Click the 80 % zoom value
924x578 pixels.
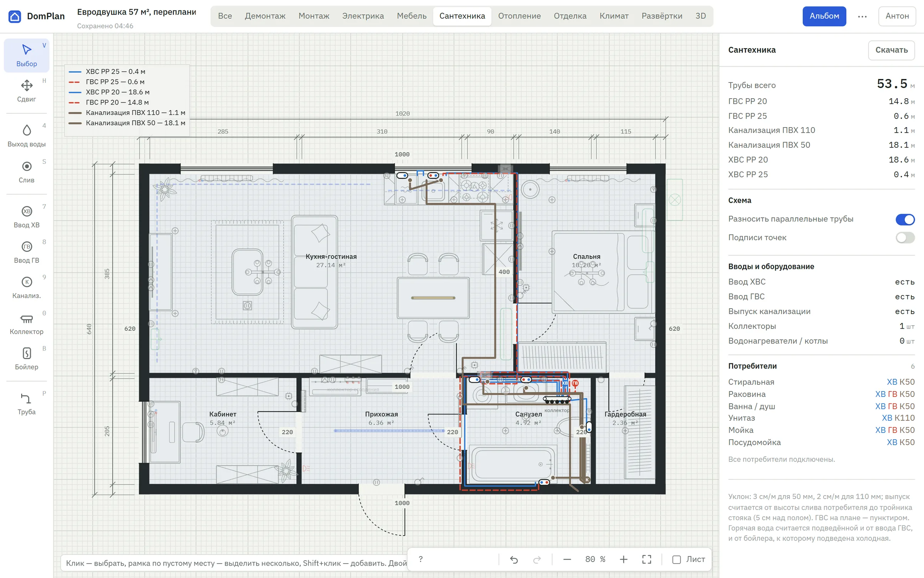[x=595, y=559]
